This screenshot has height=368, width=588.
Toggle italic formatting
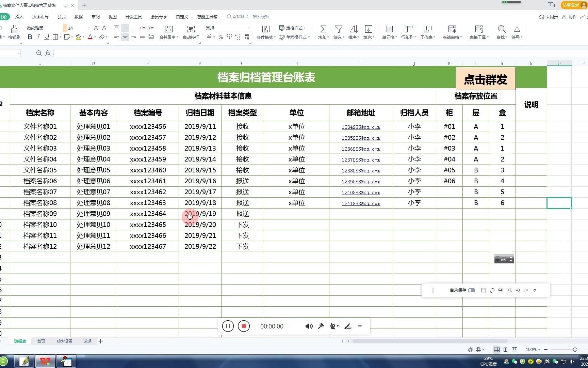pos(38,37)
